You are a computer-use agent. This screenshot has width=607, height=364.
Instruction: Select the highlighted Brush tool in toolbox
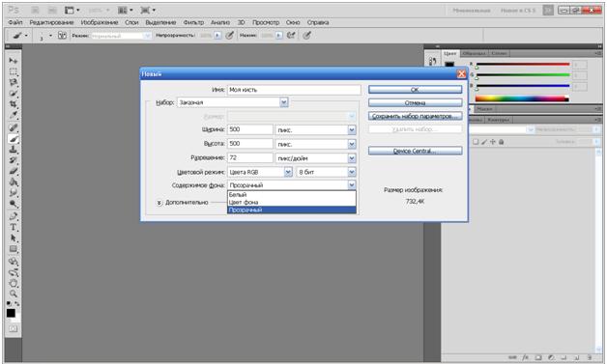[x=14, y=138]
